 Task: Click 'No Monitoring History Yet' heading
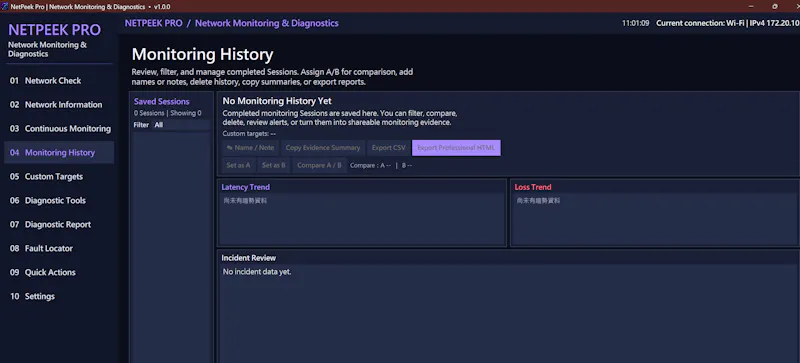[x=277, y=102]
